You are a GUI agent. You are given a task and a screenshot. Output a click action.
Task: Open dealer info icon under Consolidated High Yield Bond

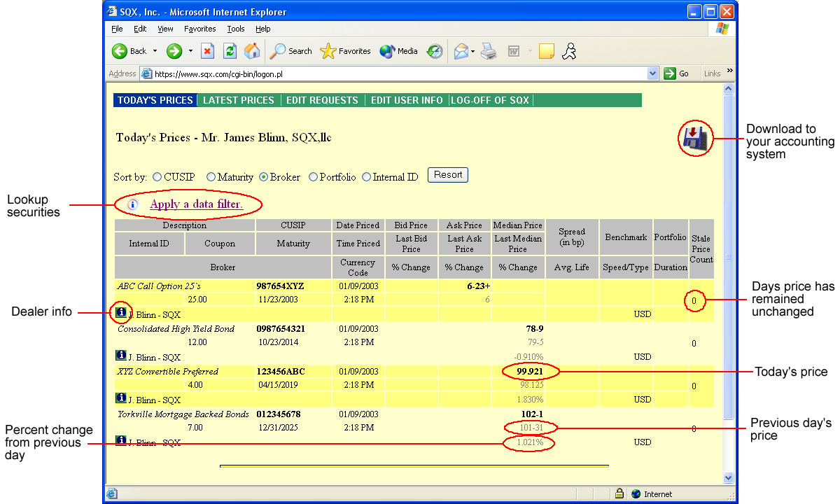coord(121,355)
